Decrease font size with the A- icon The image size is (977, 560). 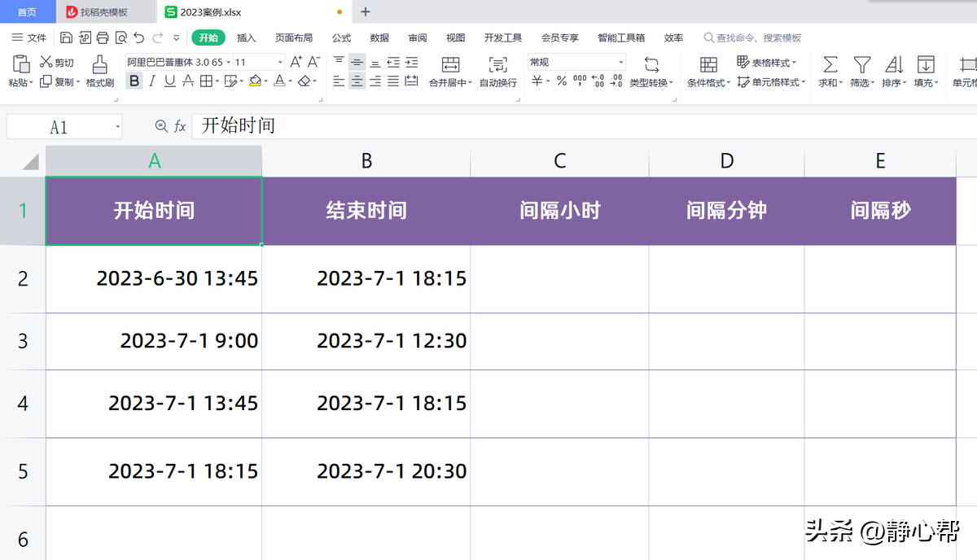[x=314, y=62]
